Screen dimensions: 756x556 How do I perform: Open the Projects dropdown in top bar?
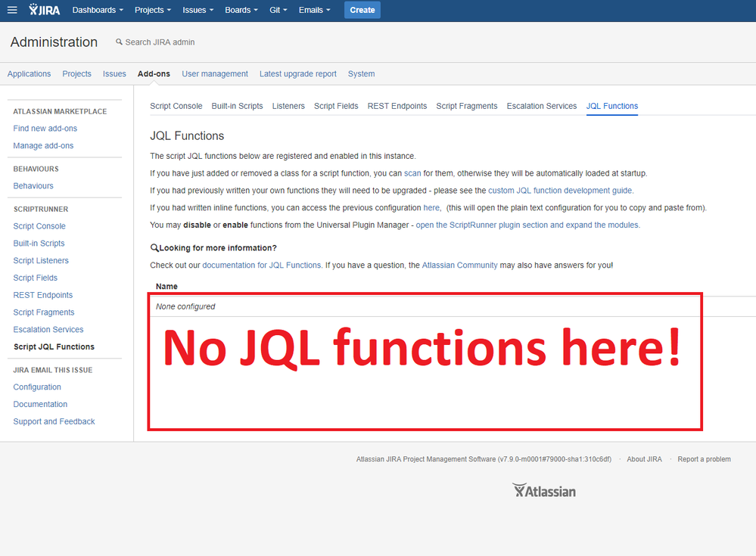(x=153, y=10)
